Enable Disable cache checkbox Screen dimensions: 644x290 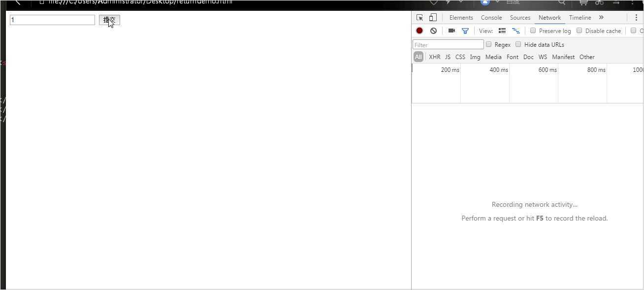[579, 31]
